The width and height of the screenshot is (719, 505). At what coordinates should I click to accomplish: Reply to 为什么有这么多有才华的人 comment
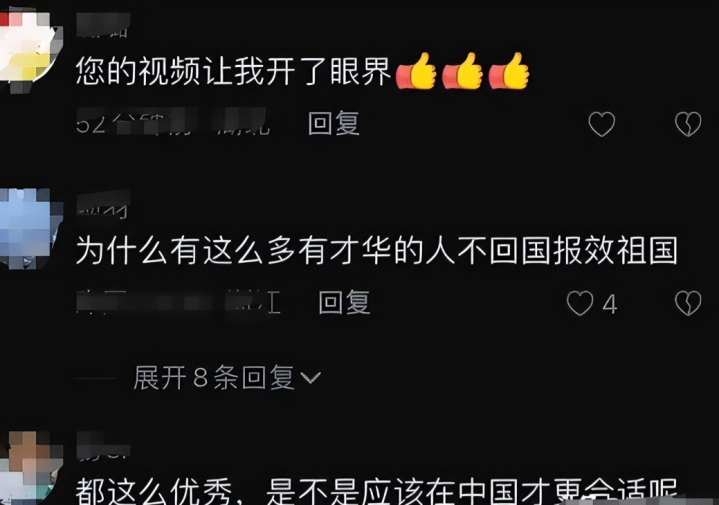344,303
